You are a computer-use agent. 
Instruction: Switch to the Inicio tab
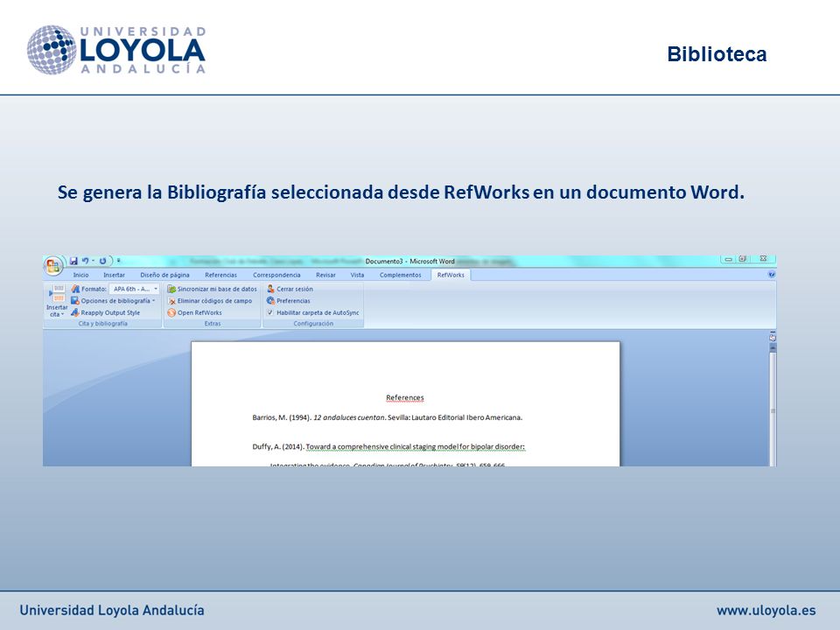click(x=80, y=275)
